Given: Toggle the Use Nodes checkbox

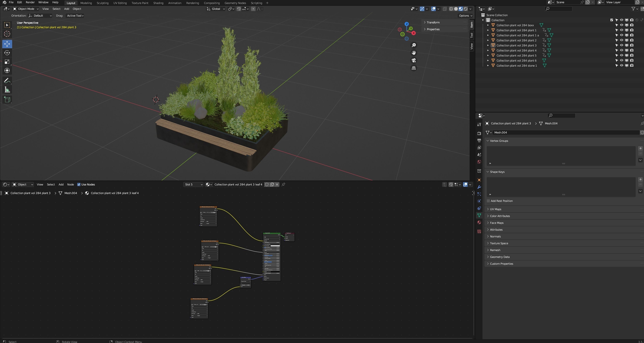Looking at the screenshot, I should click(x=79, y=185).
